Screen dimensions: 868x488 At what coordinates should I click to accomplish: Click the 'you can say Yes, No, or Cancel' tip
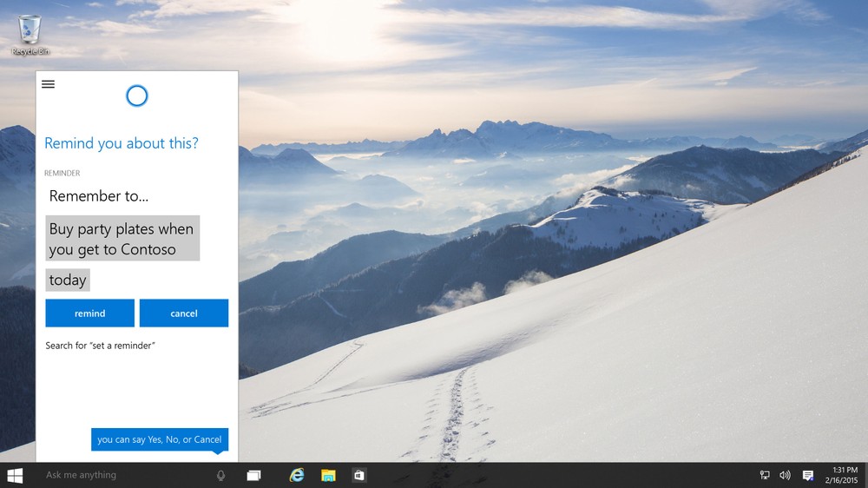pyautogui.click(x=160, y=439)
